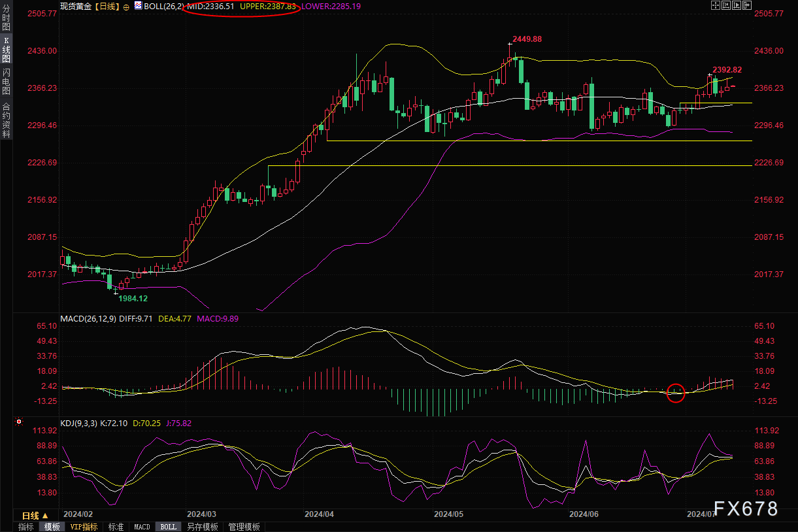Click the crosshair cursor icon at top right
The width and height of the screenshot is (798, 532).
click(x=716, y=5)
